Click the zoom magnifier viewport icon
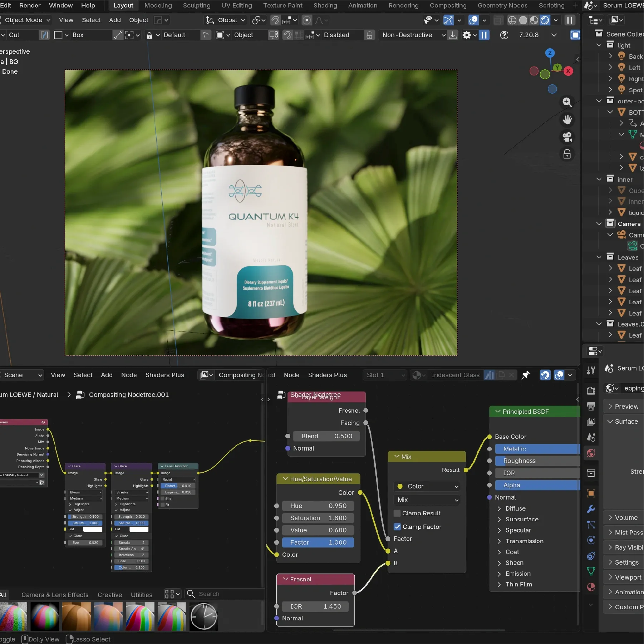 [x=567, y=102]
